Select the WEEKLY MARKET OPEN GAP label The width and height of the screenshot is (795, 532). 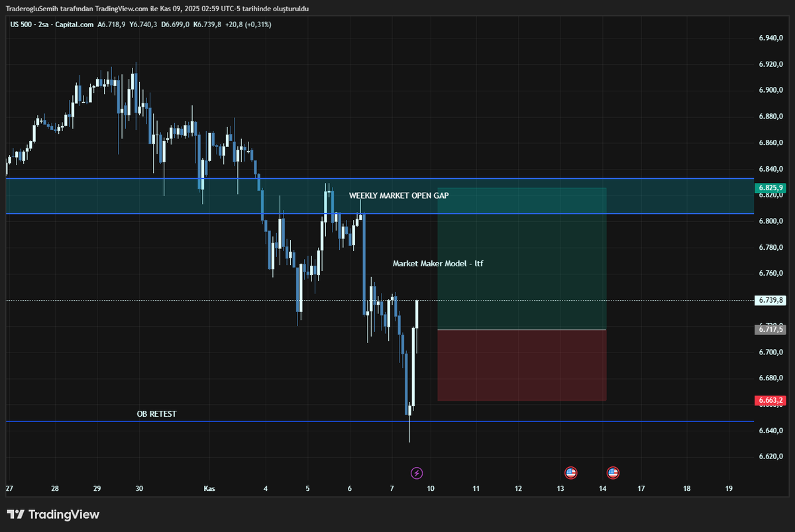pyautogui.click(x=399, y=196)
